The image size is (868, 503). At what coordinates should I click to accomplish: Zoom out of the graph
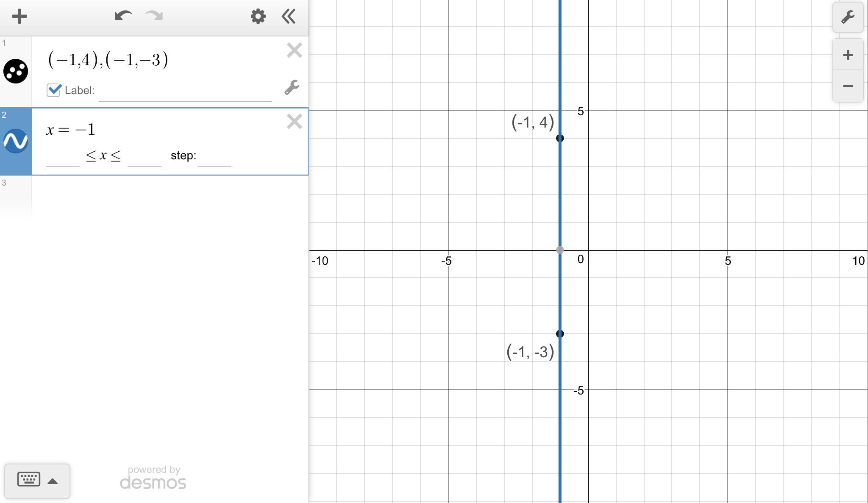(x=848, y=86)
